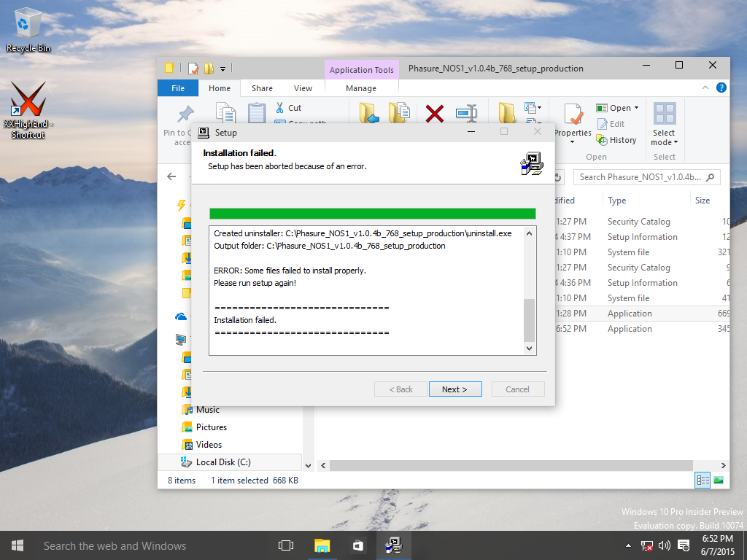
Task: Click the Windows Start button
Action: point(18,545)
